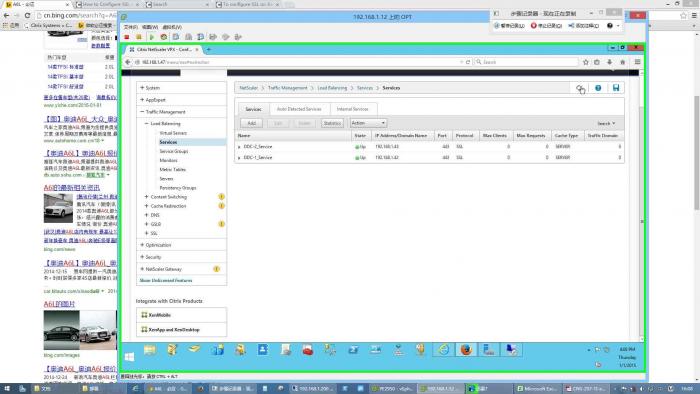This screenshot has height=394, width=700.
Task: Expand DDC-1_Service row arrow
Action: pos(239,158)
